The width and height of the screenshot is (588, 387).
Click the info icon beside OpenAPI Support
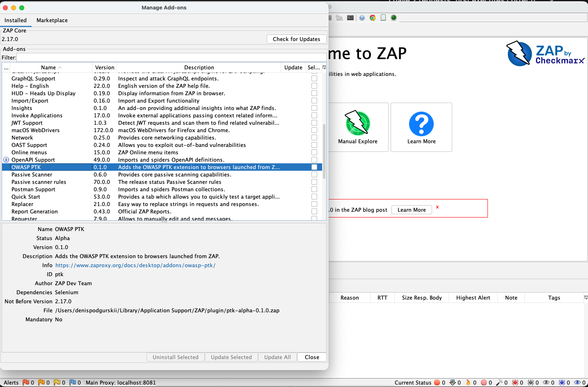[5, 160]
